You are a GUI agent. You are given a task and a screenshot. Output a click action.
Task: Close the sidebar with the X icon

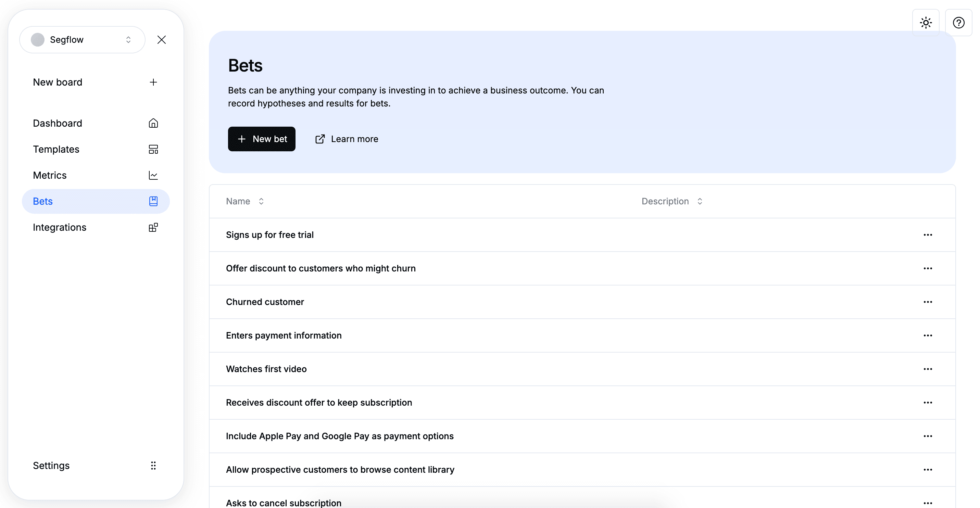(162, 40)
